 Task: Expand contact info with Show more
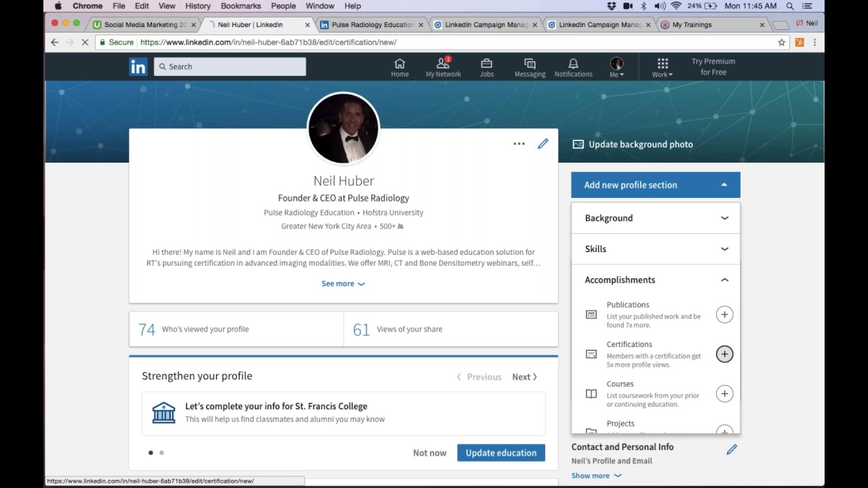[596, 476]
